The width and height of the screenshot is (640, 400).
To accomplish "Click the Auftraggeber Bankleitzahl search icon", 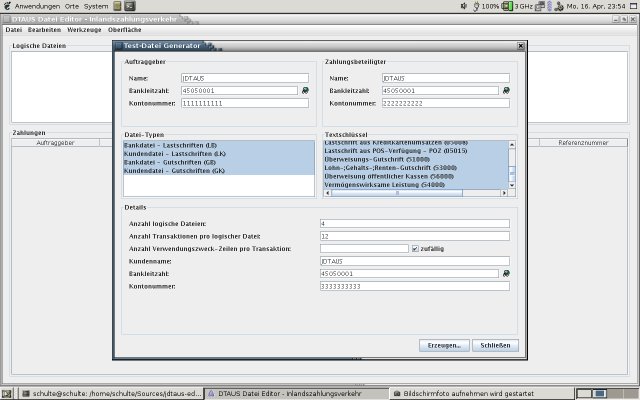I will 305,90.
